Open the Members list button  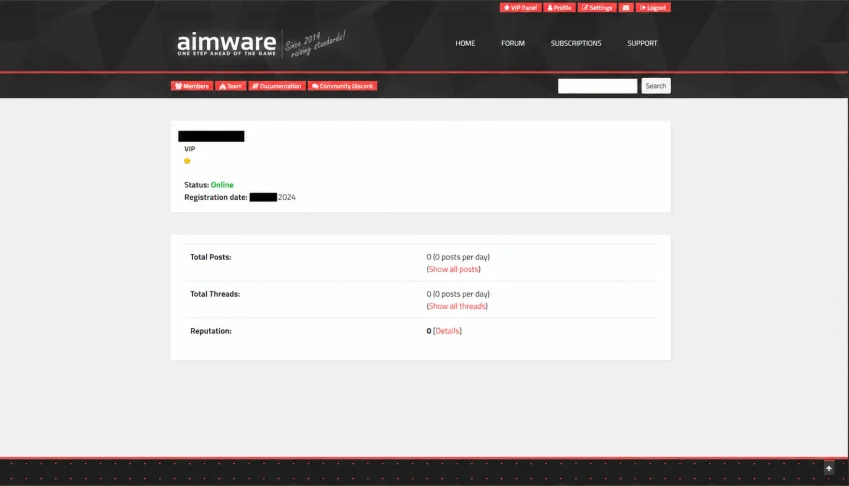(x=192, y=86)
